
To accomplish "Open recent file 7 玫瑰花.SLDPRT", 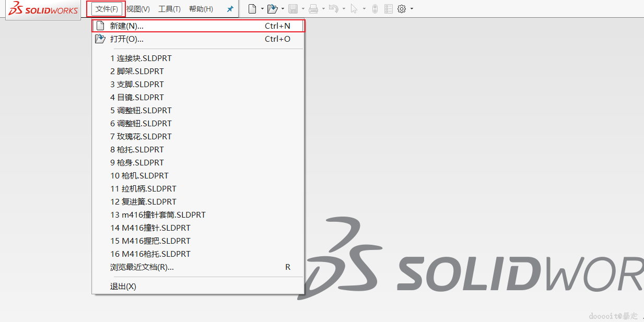I will click(x=198, y=136).
